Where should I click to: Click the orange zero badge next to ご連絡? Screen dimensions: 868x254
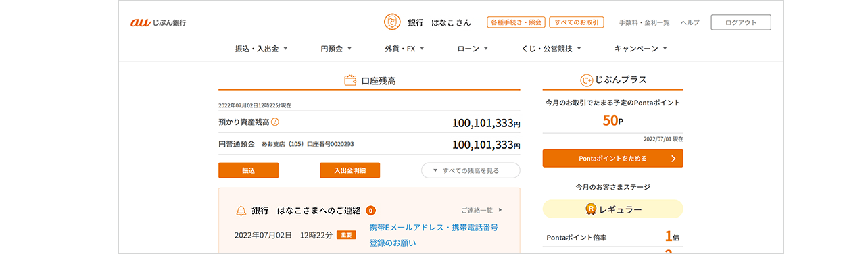click(371, 211)
